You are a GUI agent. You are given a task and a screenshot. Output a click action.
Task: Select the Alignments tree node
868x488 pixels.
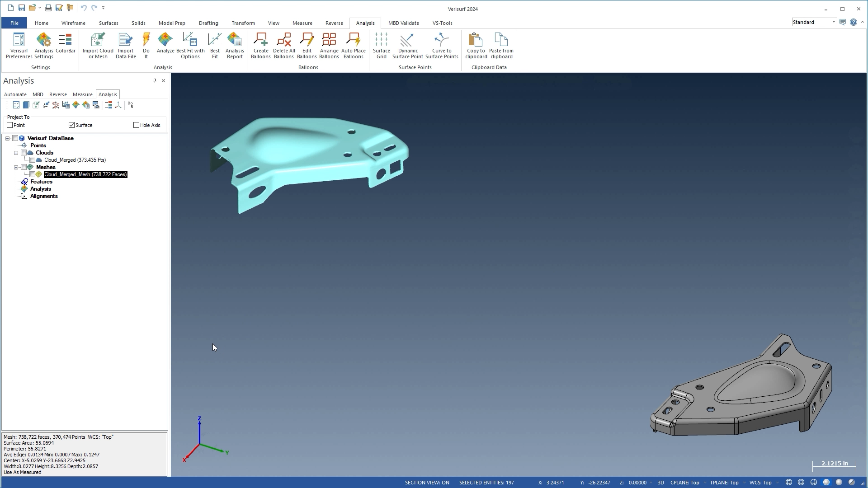click(44, 196)
